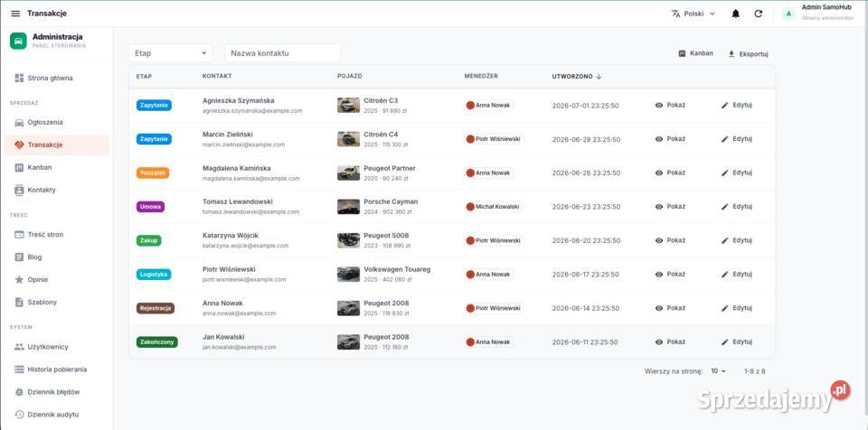Click the Citroën C4 vehicle name

click(x=381, y=134)
